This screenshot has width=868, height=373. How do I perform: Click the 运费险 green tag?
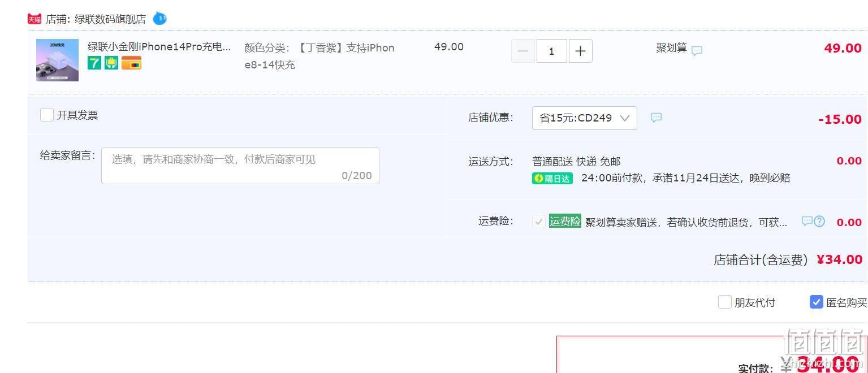[x=565, y=221]
